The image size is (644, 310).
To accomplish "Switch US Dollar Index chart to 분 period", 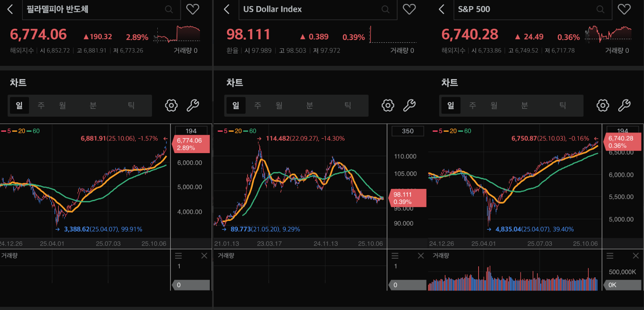I will tap(310, 105).
